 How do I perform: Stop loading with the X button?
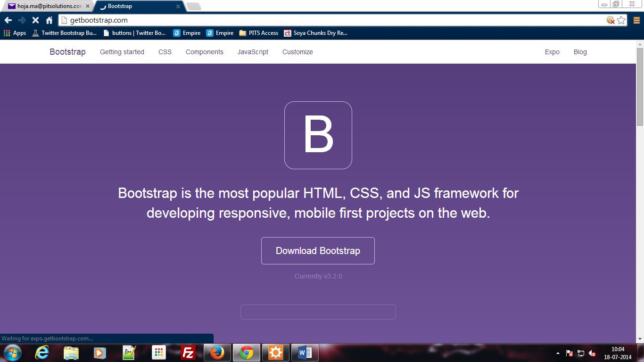pos(35,20)
